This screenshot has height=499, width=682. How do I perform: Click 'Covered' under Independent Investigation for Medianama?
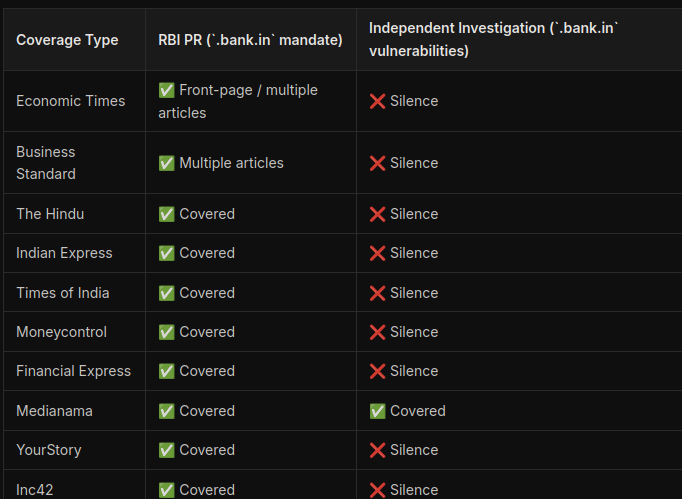(418, 411)
